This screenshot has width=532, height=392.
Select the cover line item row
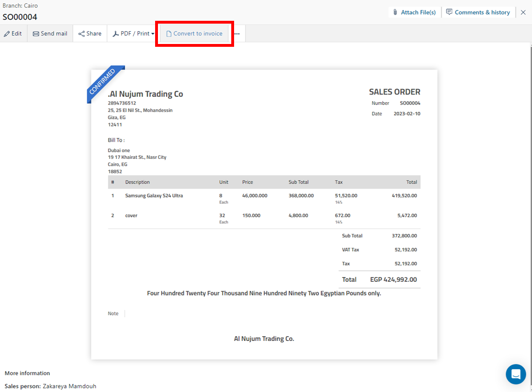(131, 216)
